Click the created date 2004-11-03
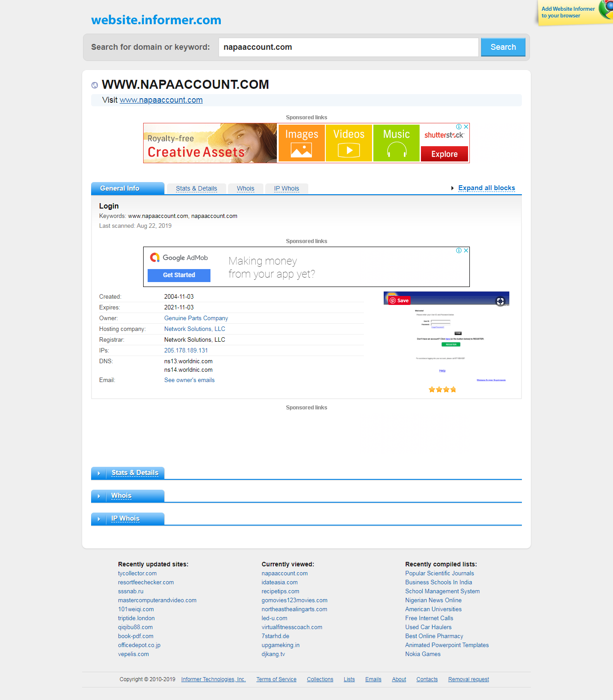Image resolution: width=613 pixels, height=700 pixels. [x=179, y=297]
